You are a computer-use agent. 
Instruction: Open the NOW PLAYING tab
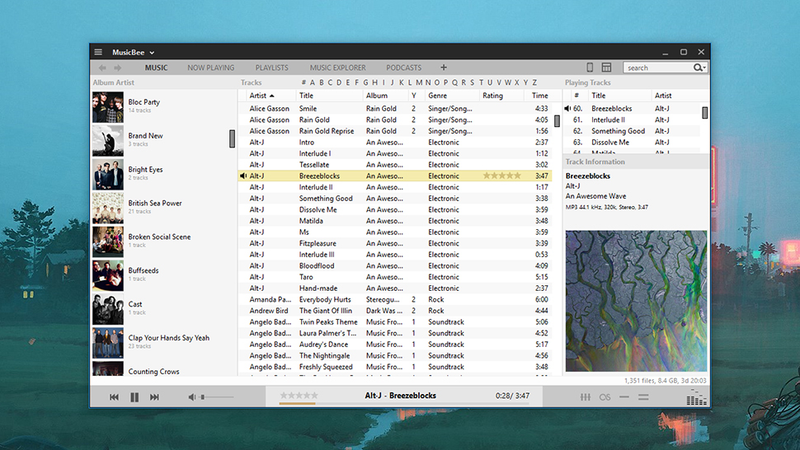tap(211, 68)
